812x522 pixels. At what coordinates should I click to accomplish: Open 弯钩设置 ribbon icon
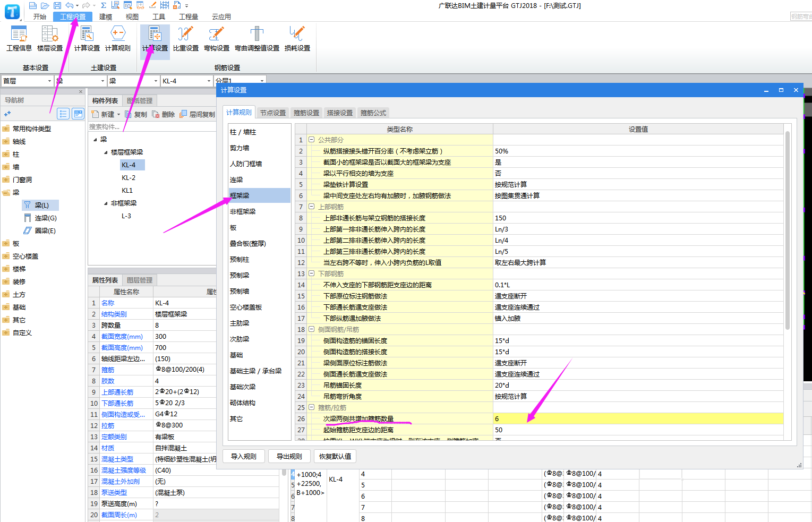tap(217, 39)
